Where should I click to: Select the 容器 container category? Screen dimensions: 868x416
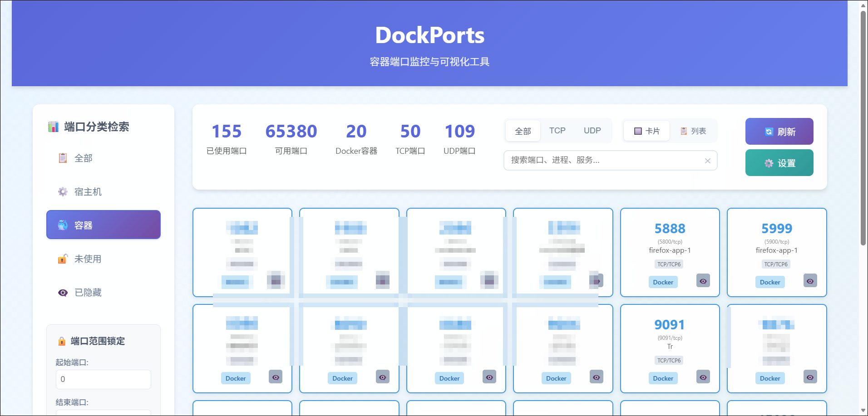tap(103, 225)
